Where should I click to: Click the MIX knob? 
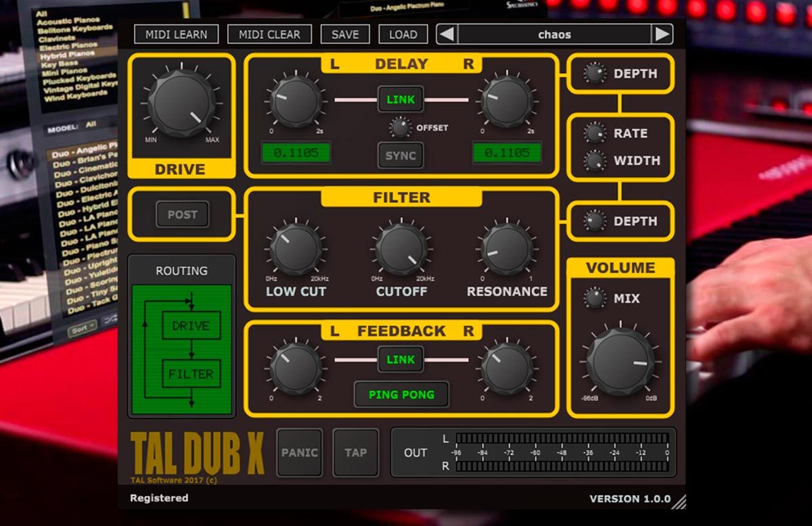click(x=595, y=297)
